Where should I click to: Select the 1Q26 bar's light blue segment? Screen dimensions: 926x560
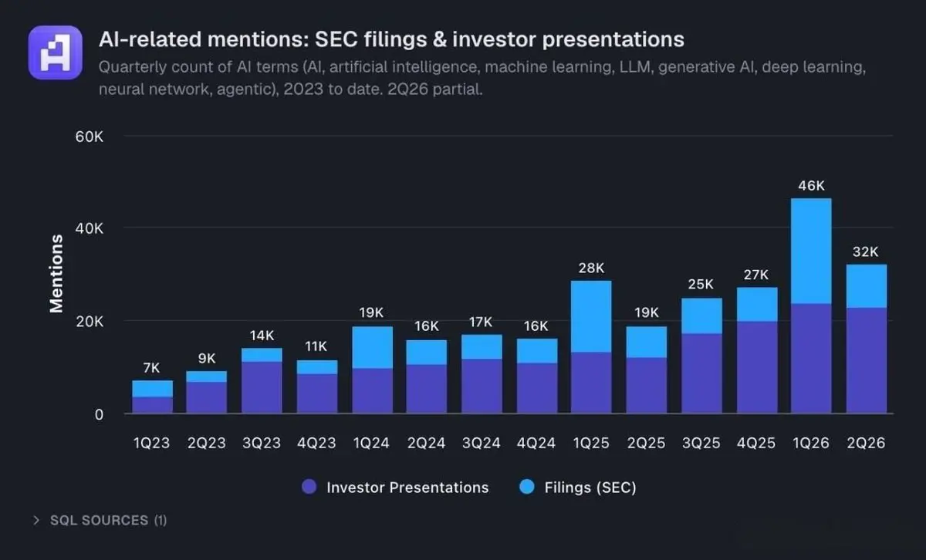(811, 251)
